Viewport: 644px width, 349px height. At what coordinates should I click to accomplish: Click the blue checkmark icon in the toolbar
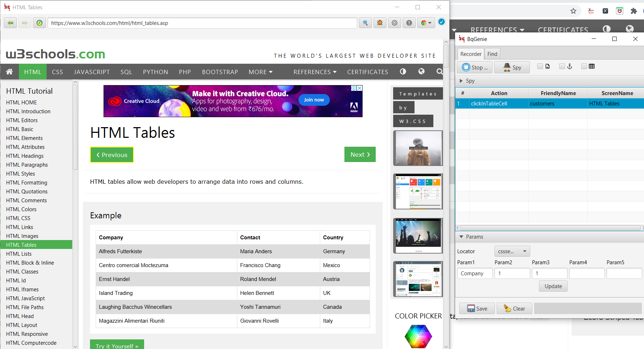coord(442,22)
